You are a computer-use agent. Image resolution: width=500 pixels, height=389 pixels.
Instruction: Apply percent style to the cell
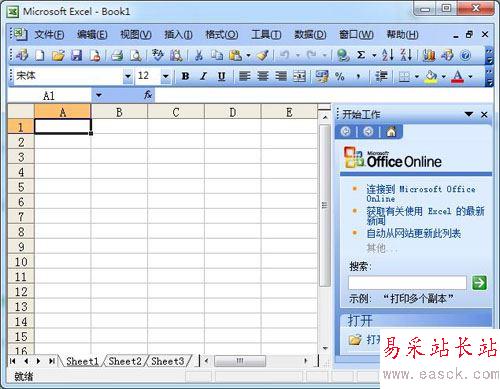(340, 76)
